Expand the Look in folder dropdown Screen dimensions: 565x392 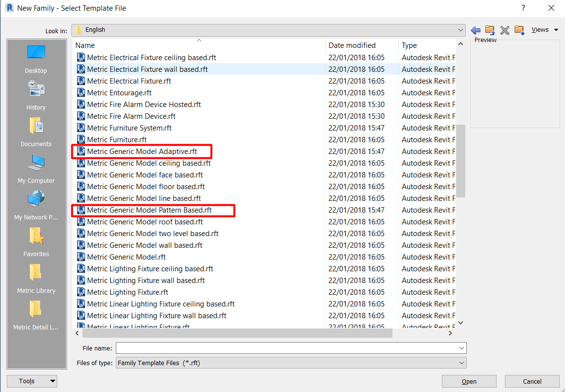460,30
